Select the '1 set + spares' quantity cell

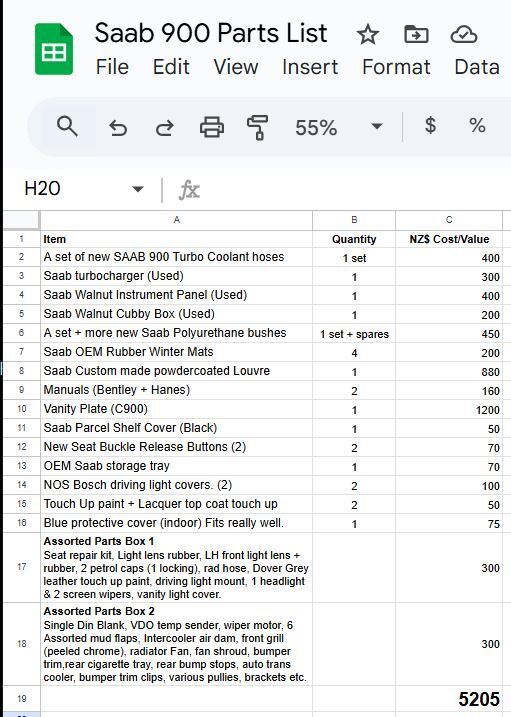354,333
